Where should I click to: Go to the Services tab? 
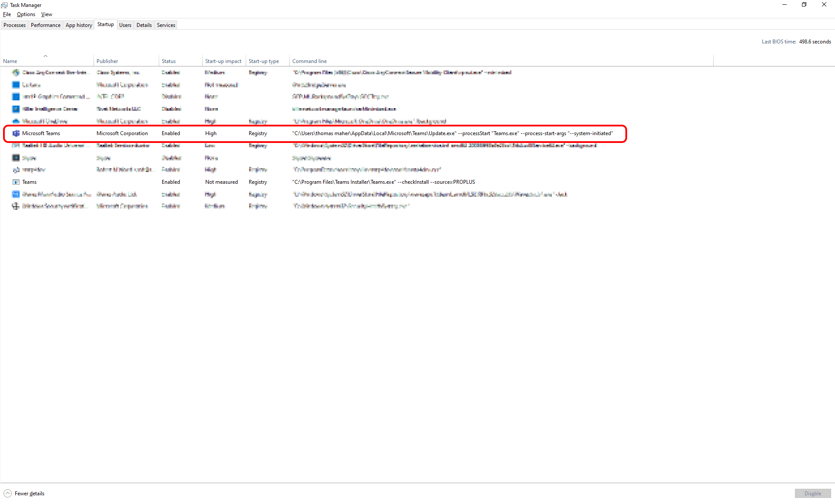(166, 25)
